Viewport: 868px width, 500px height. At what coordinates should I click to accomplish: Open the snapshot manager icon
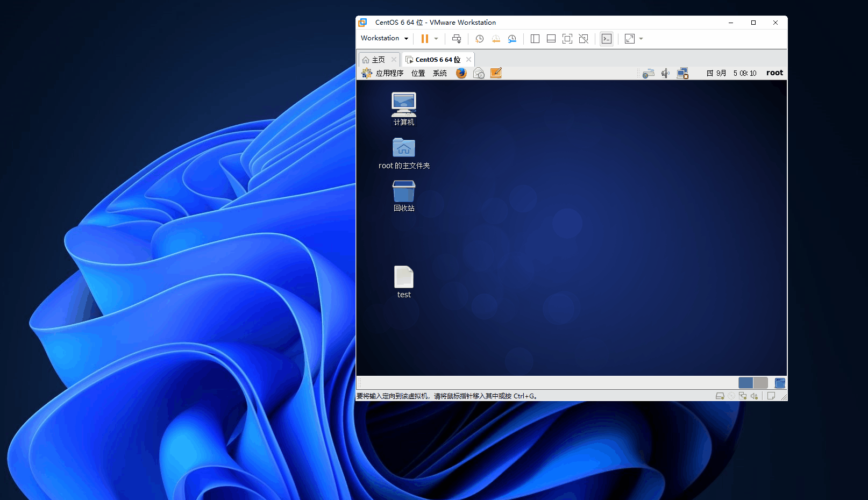pyautogui.click(x=512, y=39)
